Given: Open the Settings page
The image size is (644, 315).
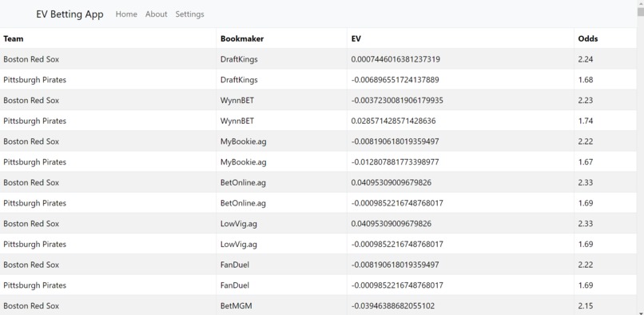Looking at the screenshot, I should pos(189,14).
